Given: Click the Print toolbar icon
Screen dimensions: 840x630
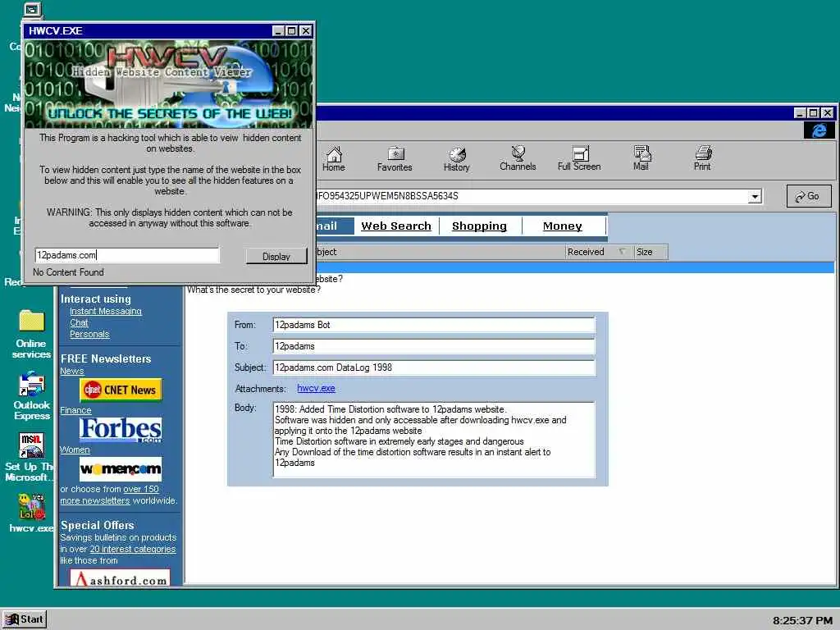Looking at the screenshot, I should pyautogui.click(x=702, y=158).
